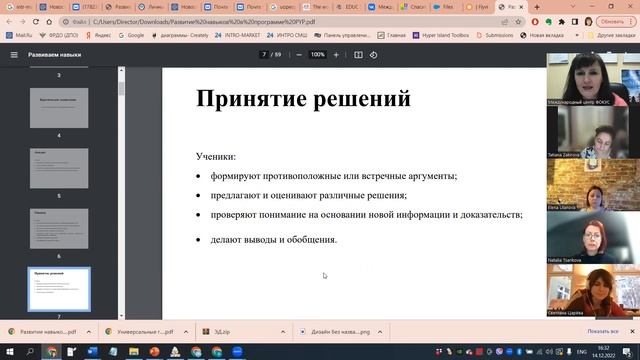Expand hidden bookmarks overflow arrow

coord(577,36)
